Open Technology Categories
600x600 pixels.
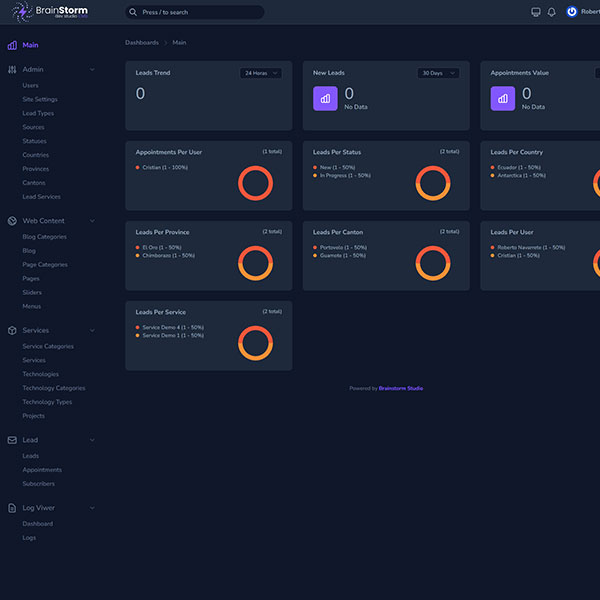pyautogui.click(x=54, y=388)
